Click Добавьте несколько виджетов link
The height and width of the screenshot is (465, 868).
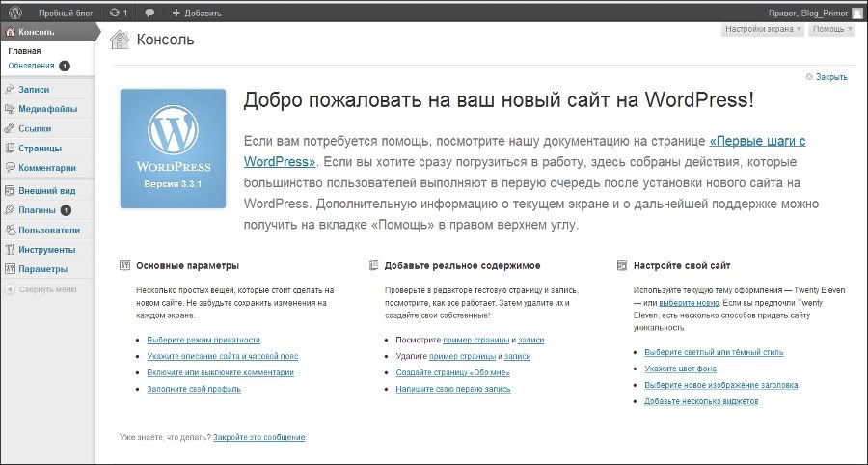coord(701,400)
